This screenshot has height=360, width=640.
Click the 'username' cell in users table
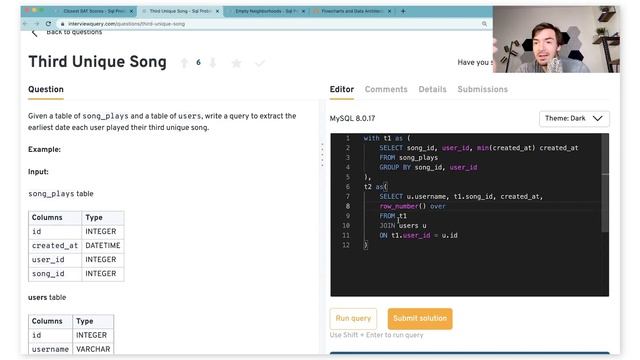[x=50, y=349]
